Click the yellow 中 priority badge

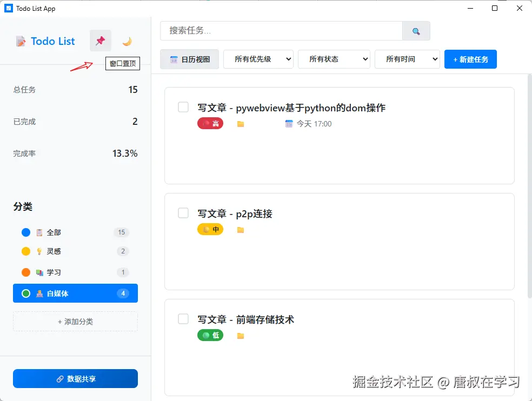tap(210, 229)
